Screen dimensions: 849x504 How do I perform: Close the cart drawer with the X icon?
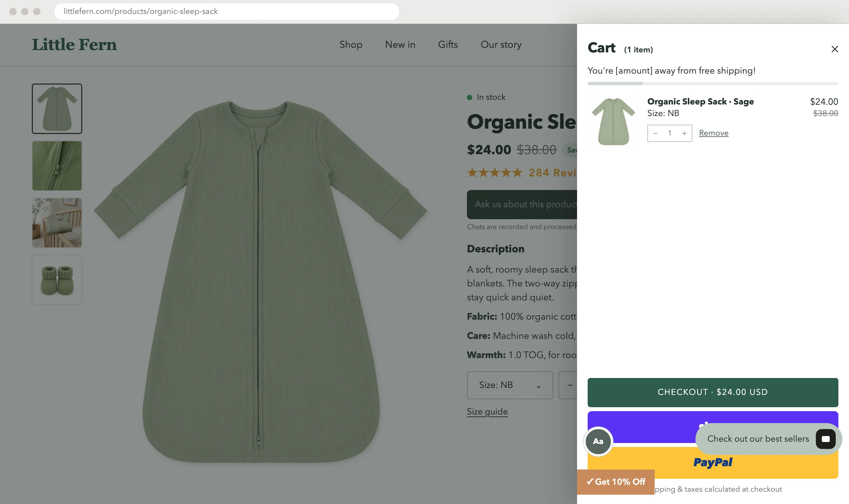[x=834, y=49]
